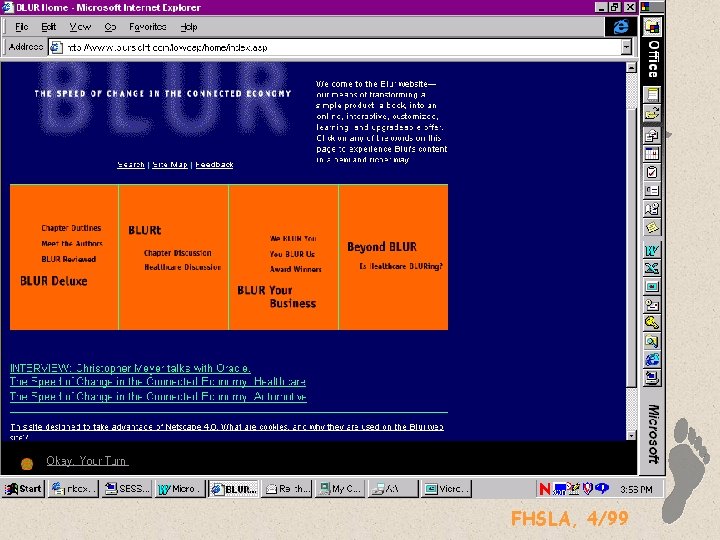The image size is (720, 540).
Task: Click Chapter Discussion under BLURt
Action: coord(178,253)
